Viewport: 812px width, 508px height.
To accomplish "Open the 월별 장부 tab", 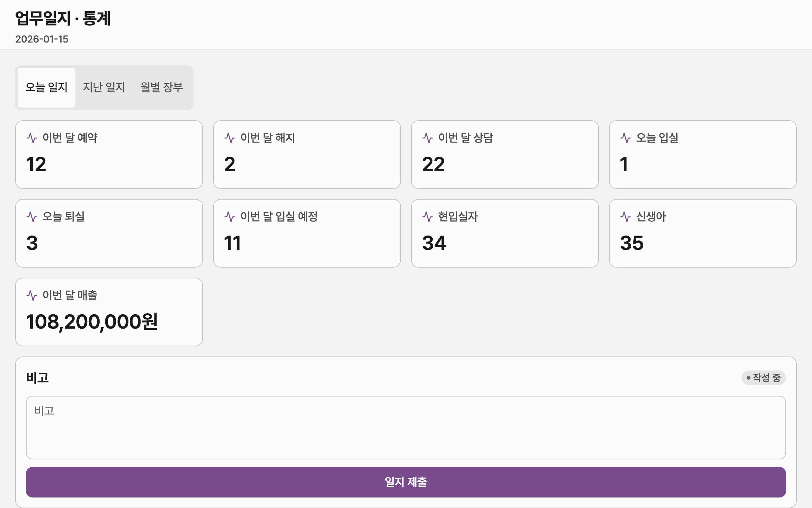I will (162, 88).
